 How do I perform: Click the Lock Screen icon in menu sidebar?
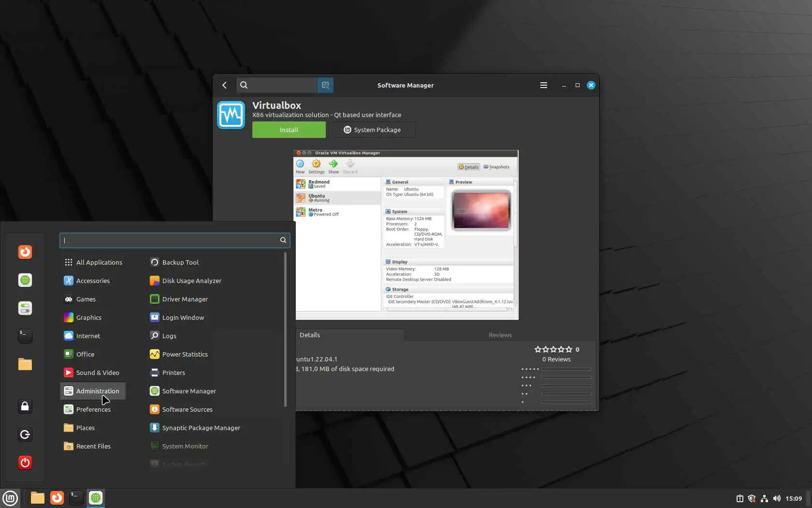pos(25,406)
